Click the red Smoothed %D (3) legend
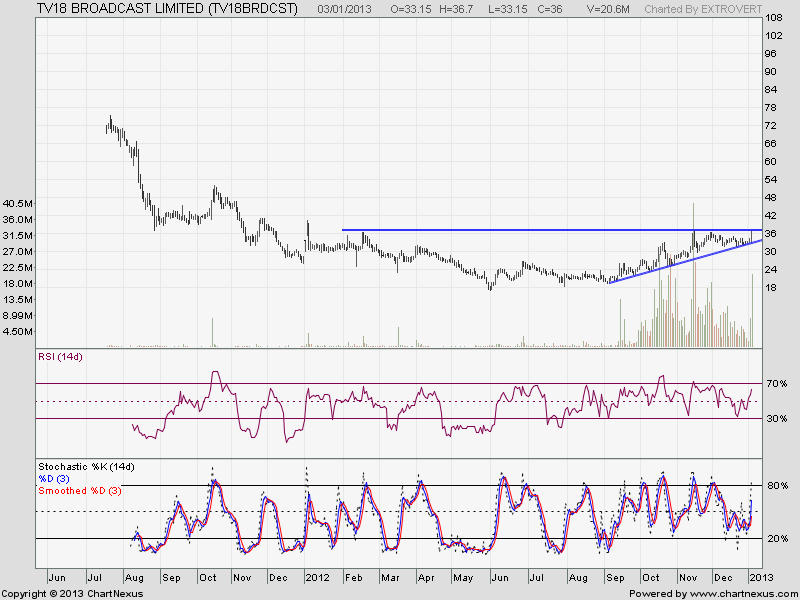 [81, 491]
